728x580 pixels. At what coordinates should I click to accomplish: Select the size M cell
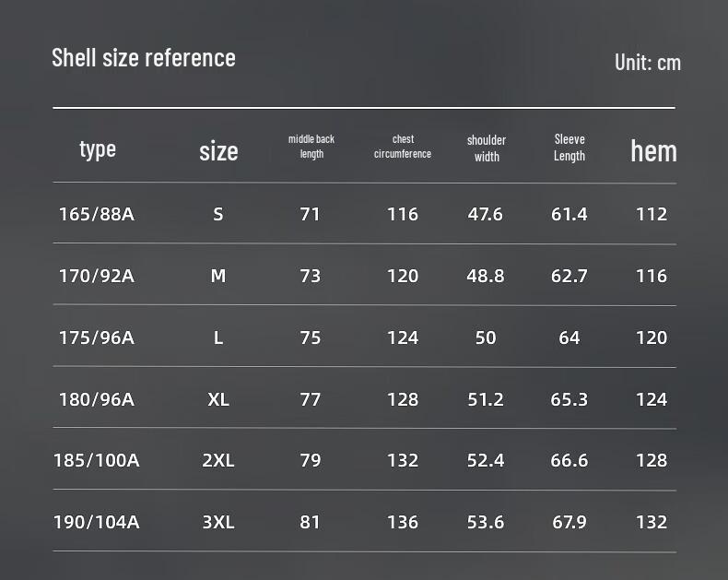pos(218,276)
